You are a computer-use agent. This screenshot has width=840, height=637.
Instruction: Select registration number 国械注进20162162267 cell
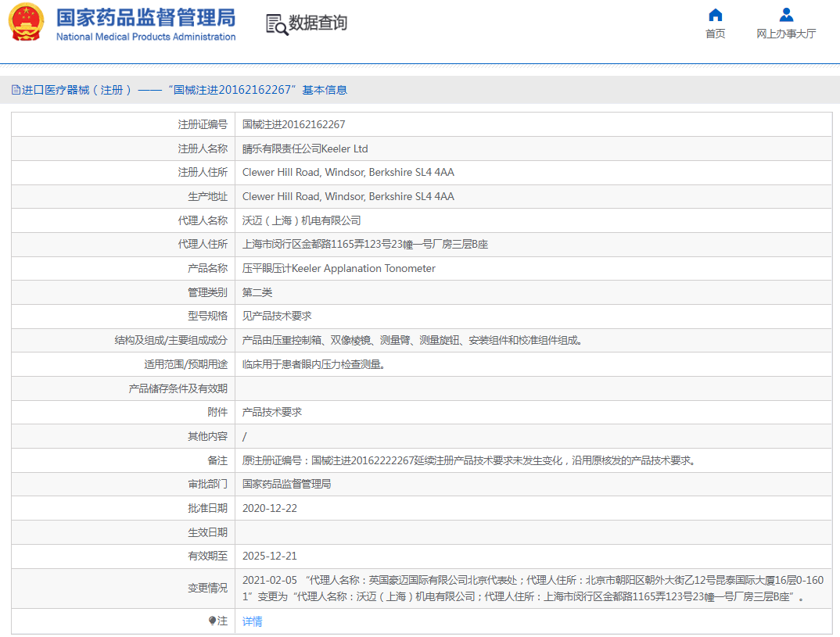click(293, 125)
